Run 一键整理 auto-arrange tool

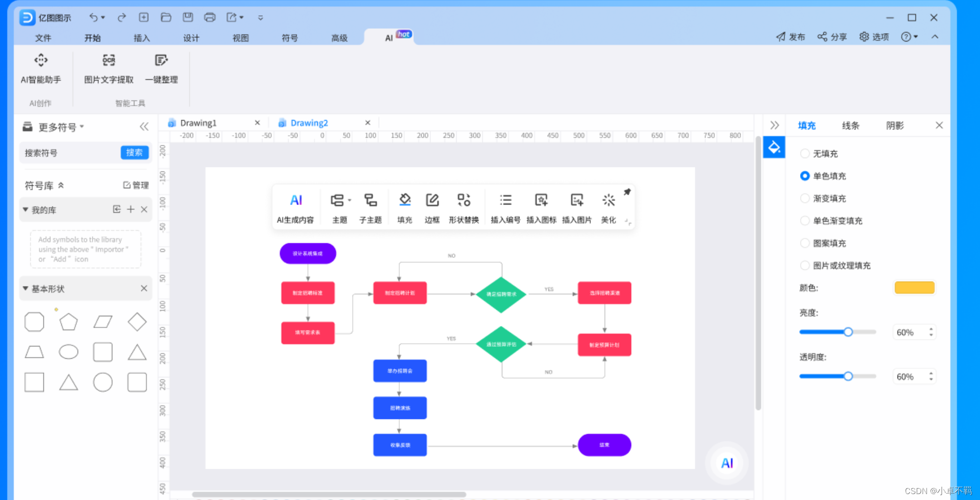tap(161, 69)
